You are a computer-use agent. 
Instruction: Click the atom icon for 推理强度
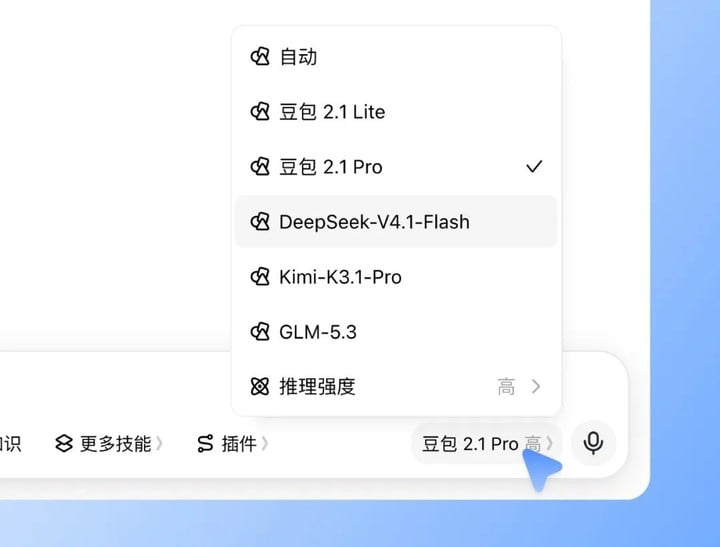coord(260,387)
